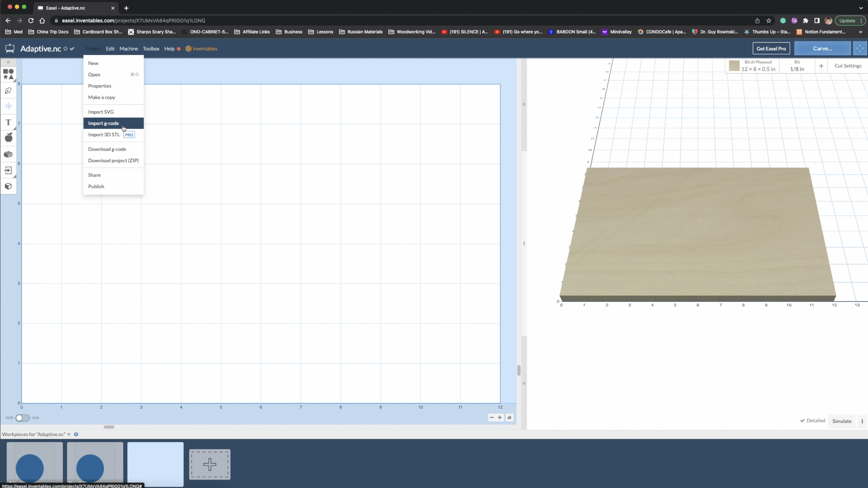Click the Birch Plywood color swatch
The image size is (868, 488).
click(734, 66)
